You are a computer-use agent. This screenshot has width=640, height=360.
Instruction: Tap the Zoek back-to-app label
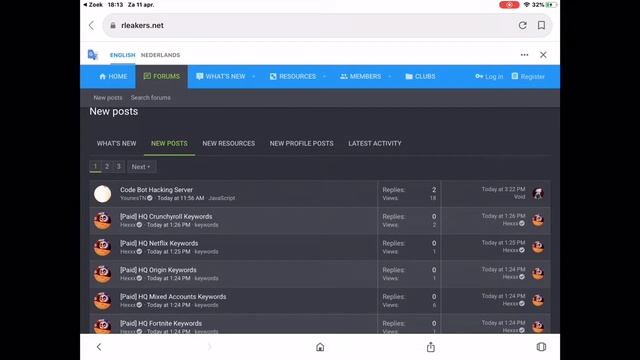click(93, 5)
